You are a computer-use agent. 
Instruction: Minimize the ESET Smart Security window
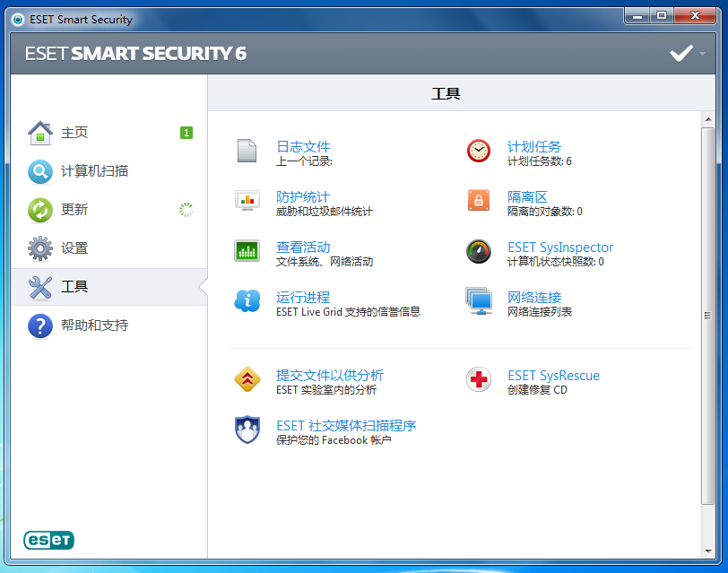(637, 16)
